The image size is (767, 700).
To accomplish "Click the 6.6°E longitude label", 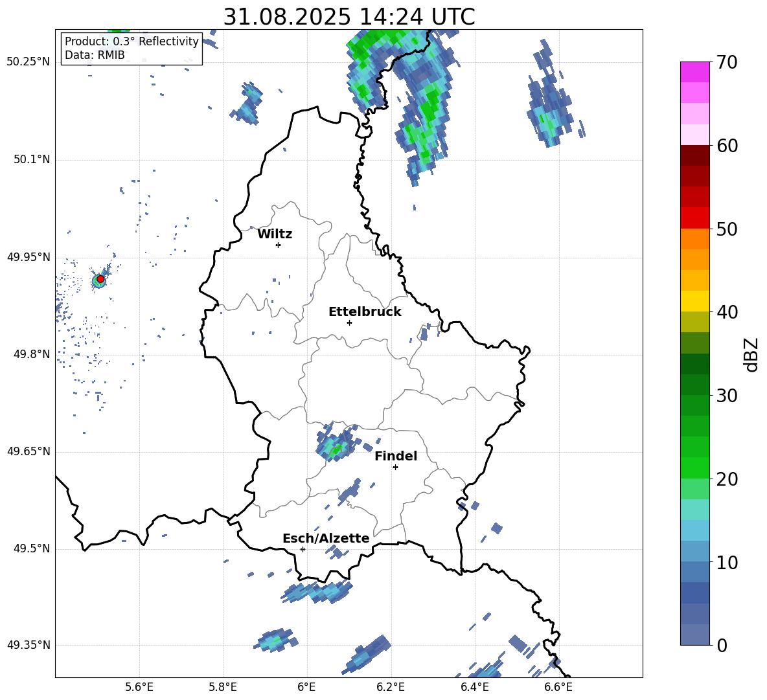I will click(558, 687).
